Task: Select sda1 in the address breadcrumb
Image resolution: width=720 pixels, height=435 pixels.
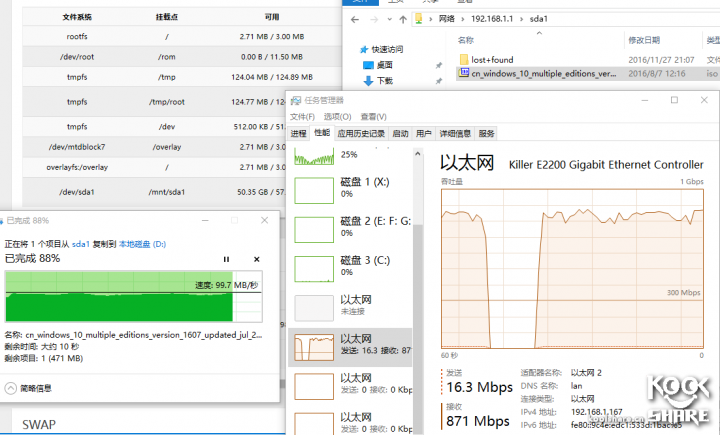Action: pos(539,19)
